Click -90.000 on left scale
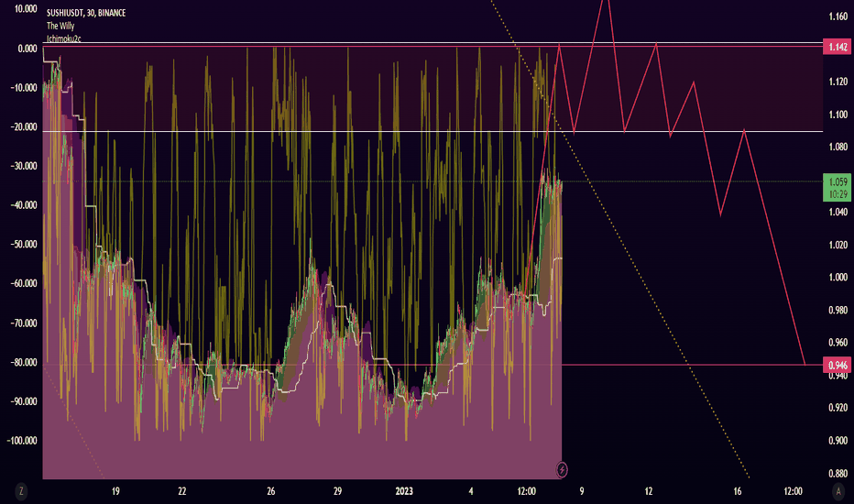Image resolution: width=854 pixels, height=504 pixels. pos(24,401)
